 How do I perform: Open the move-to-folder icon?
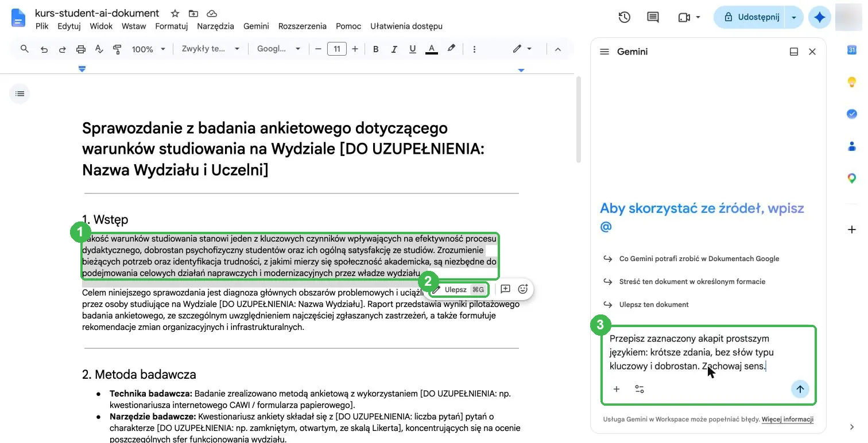coord(193,13)
